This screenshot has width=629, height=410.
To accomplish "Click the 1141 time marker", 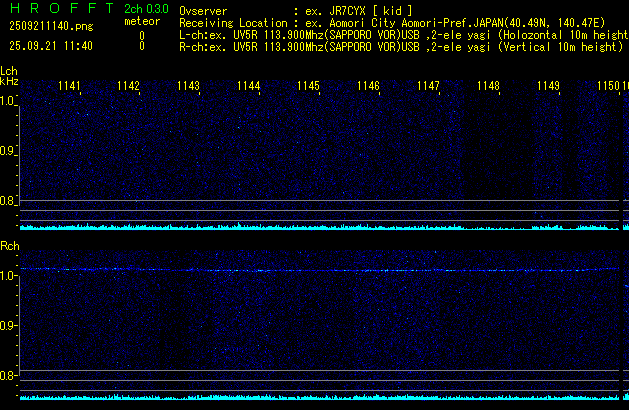I will tap(69, 87).
